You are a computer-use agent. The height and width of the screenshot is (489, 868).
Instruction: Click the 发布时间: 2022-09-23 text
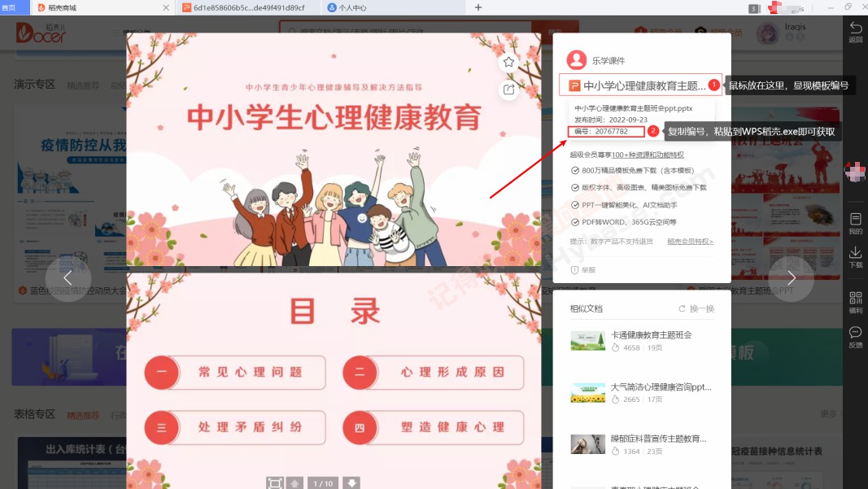(x=611, y=120)
